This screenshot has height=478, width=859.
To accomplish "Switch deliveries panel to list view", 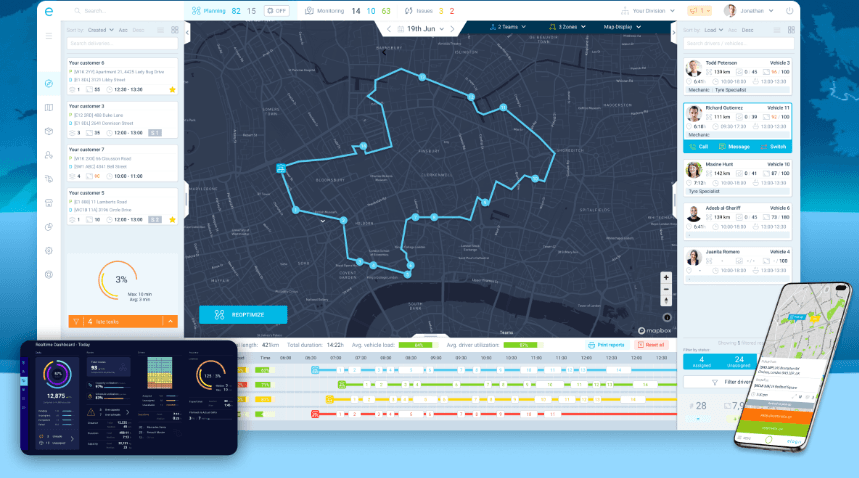I will [161, 30].
